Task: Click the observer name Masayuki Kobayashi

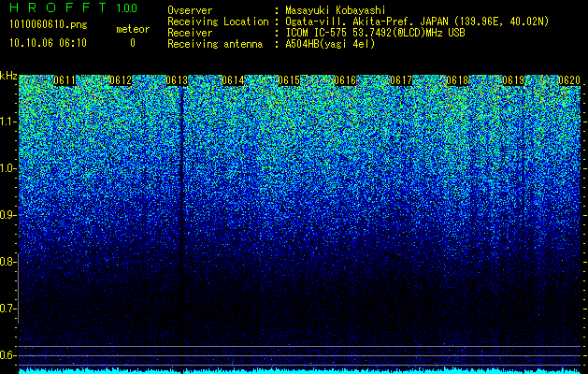Action: point(336,11)
